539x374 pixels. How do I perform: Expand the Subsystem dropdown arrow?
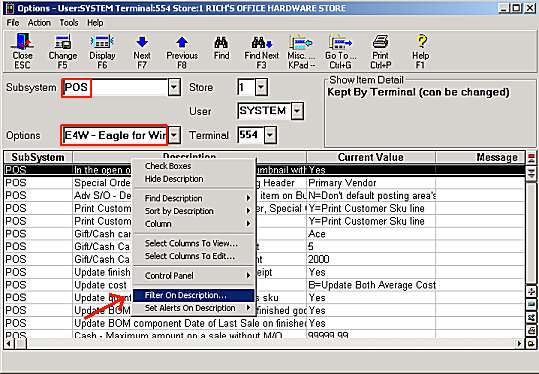(x=174, y=87)
